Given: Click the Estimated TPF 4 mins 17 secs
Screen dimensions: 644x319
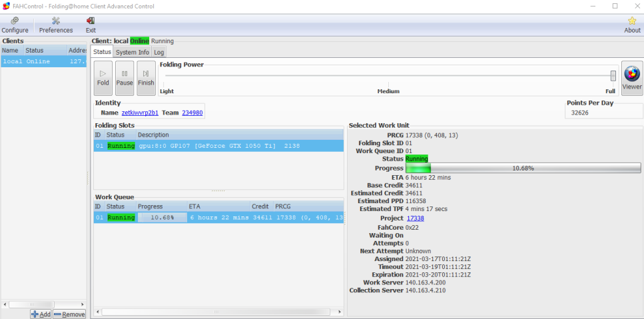Looking at the screenshot, I should [426, 209].
